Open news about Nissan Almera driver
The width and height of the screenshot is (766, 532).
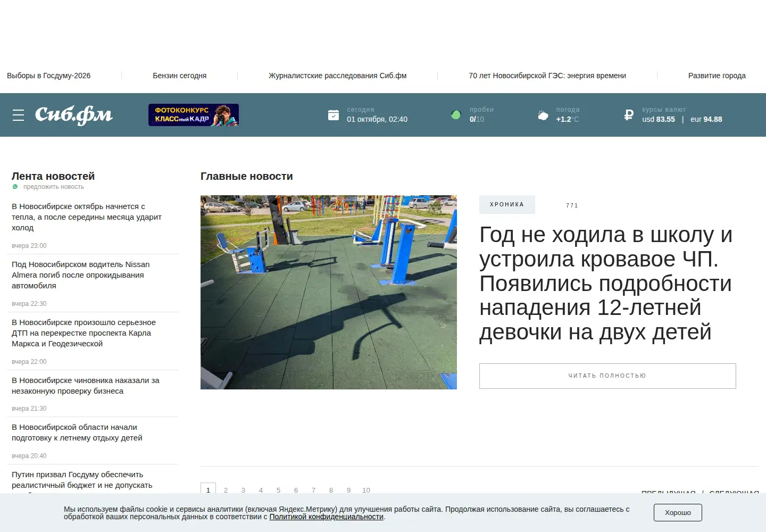point(81,275)
